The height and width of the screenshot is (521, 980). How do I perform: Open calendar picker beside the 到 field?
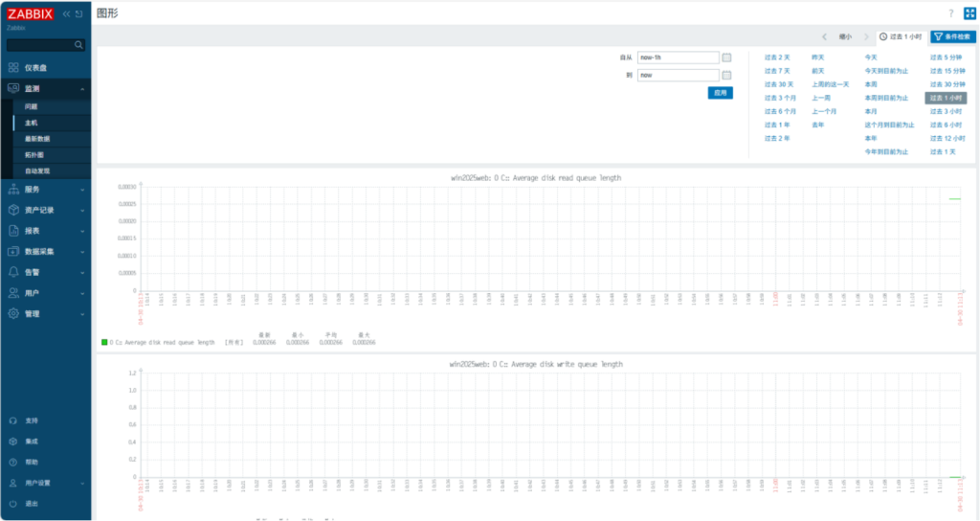727,75
